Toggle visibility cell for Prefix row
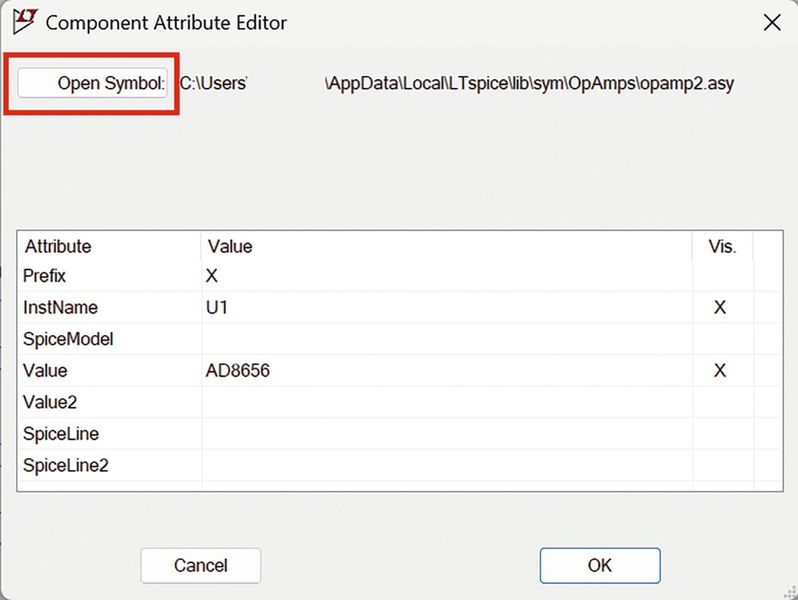Screen dimensions: 798x600 [723, 276]
